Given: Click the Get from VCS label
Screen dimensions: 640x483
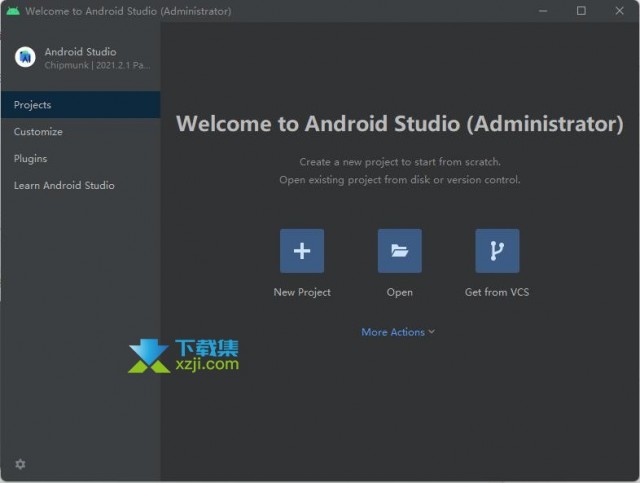Looking at the screenshot, I should tap(497, 292).
